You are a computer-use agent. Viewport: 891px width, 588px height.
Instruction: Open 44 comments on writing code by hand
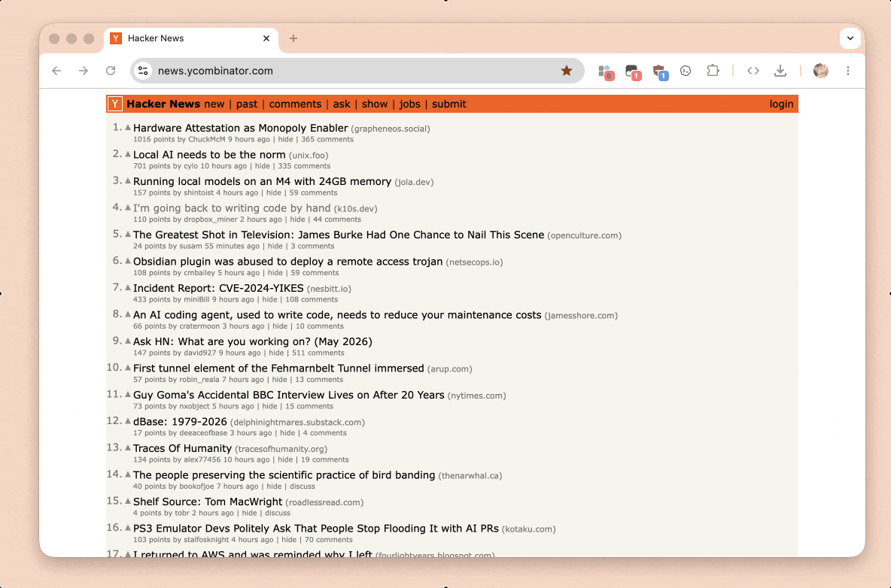click(337, 219)
